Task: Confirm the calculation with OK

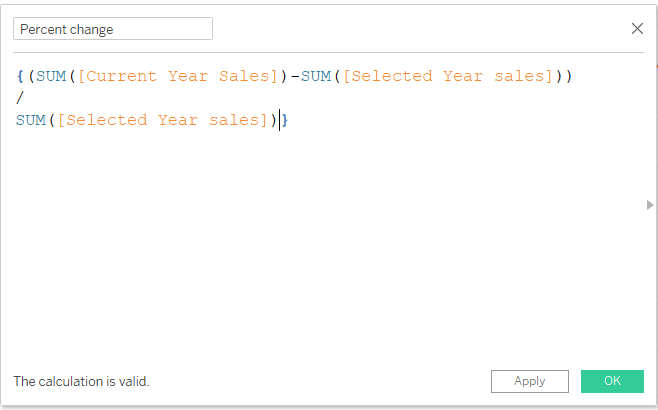Action: pos(612,381)
